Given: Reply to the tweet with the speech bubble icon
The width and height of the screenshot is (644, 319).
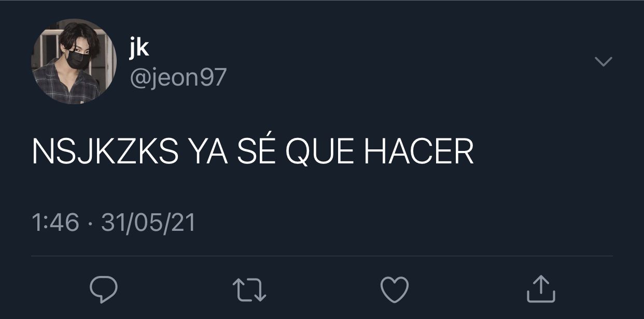Looking at the screenshot, I should (x=104, y=289).
